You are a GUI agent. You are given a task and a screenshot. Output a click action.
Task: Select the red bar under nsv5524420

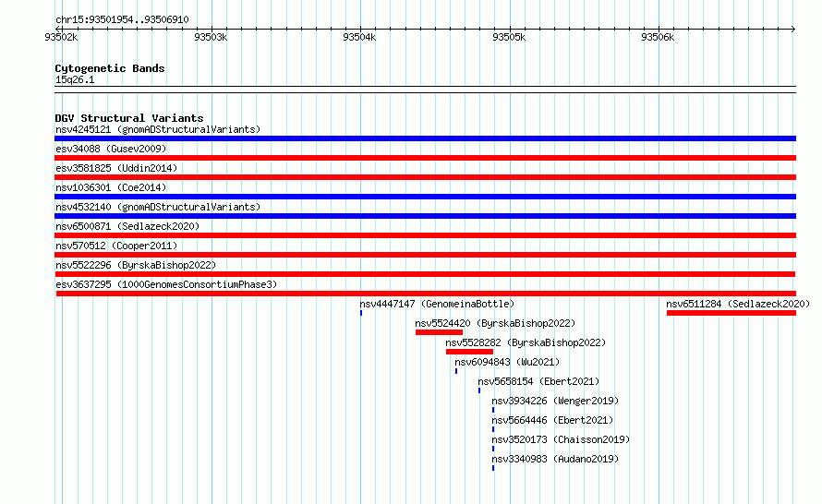(x=439, y=332)
